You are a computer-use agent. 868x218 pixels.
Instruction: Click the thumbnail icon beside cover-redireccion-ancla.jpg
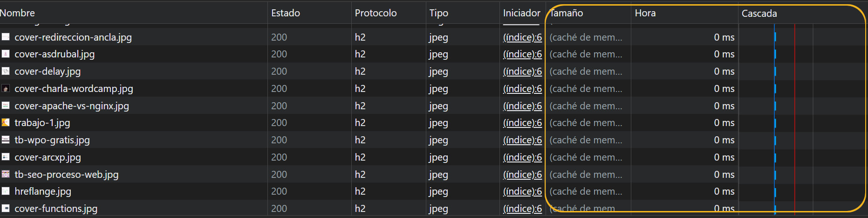click(6, 37)
